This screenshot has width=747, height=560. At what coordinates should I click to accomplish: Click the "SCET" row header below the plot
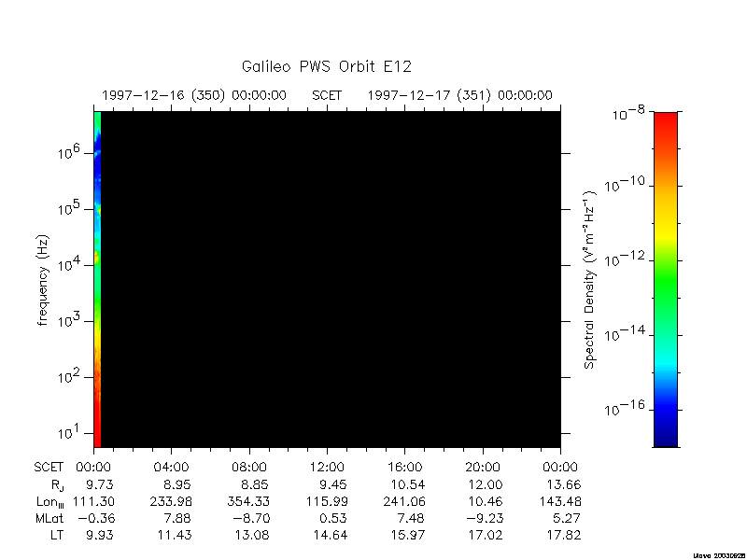click(x=49, y=468)
